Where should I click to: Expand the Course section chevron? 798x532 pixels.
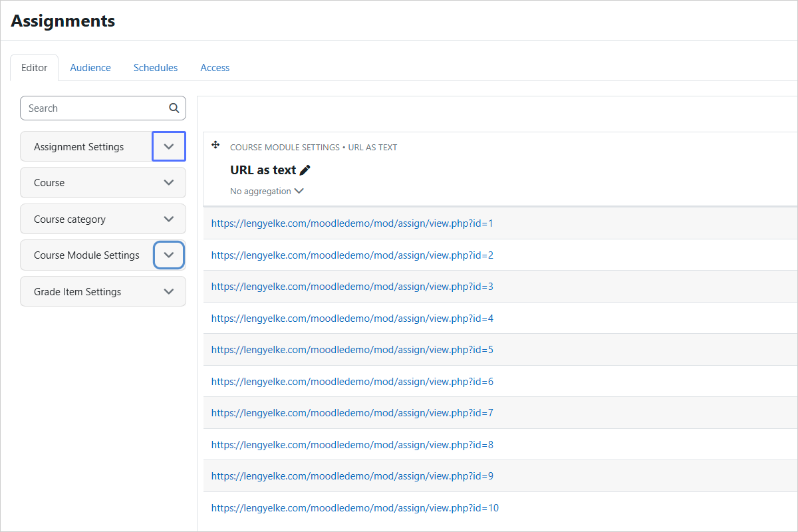[x=169, y=182]
